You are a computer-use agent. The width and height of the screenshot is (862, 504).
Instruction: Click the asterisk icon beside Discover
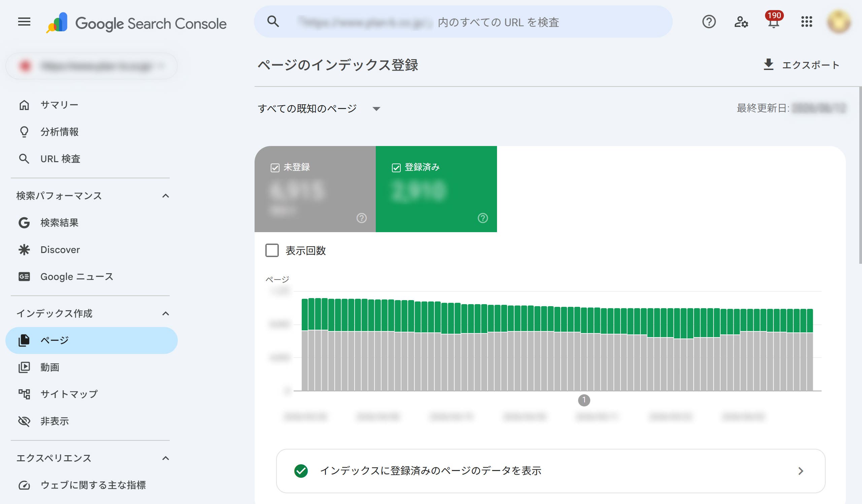(24, 250)
